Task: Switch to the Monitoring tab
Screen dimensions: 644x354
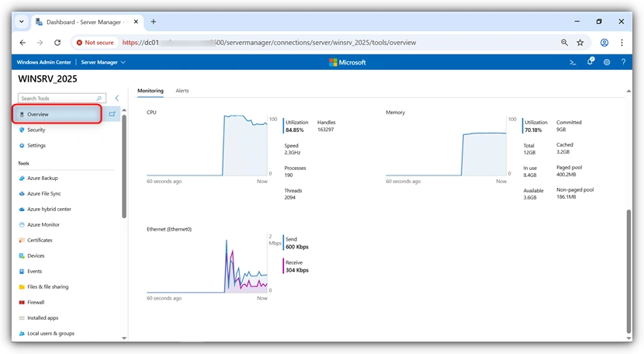Action: 151,91
